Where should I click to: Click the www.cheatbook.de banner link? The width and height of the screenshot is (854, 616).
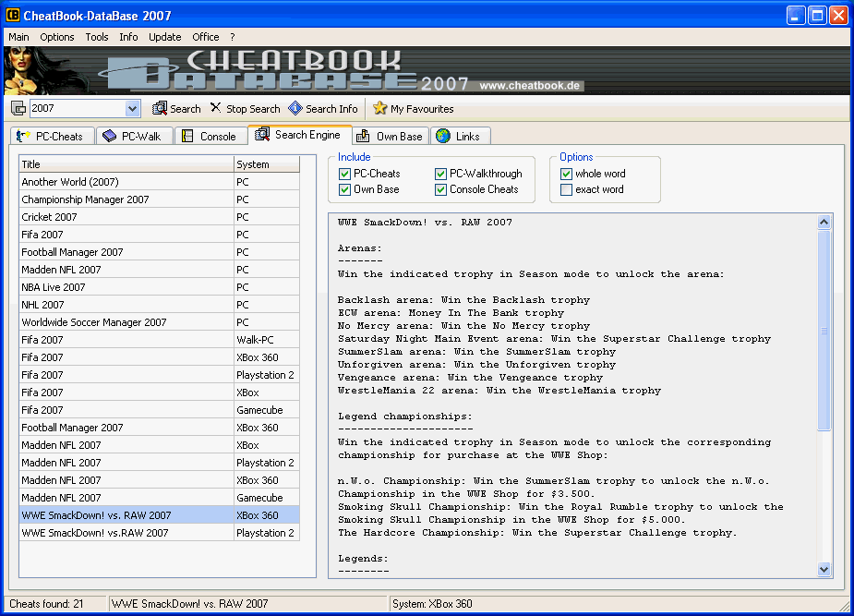tap(529, 86)
